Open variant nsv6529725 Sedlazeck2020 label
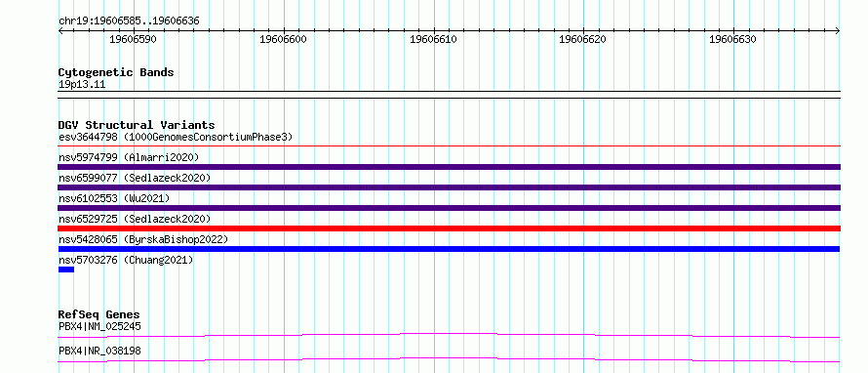868x373 pixels. click(135, 219)
